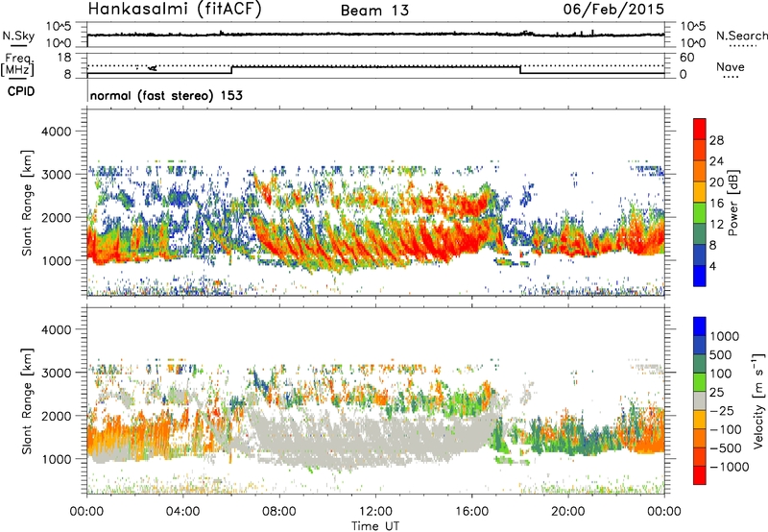Pick the light green segment of the velocity colorbar
The image size is (768, 532).
(700, 382)
